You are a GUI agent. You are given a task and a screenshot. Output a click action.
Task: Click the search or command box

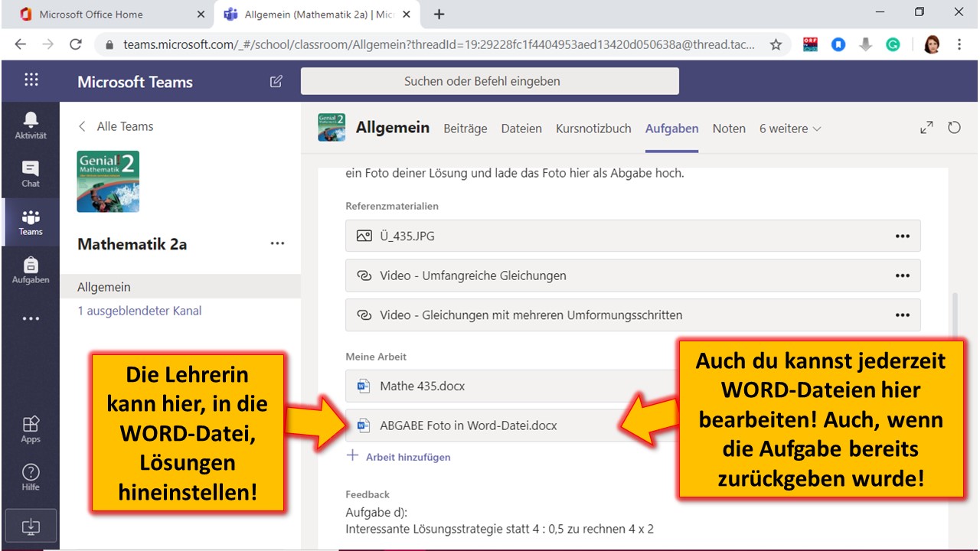click(x=489, y=81)
